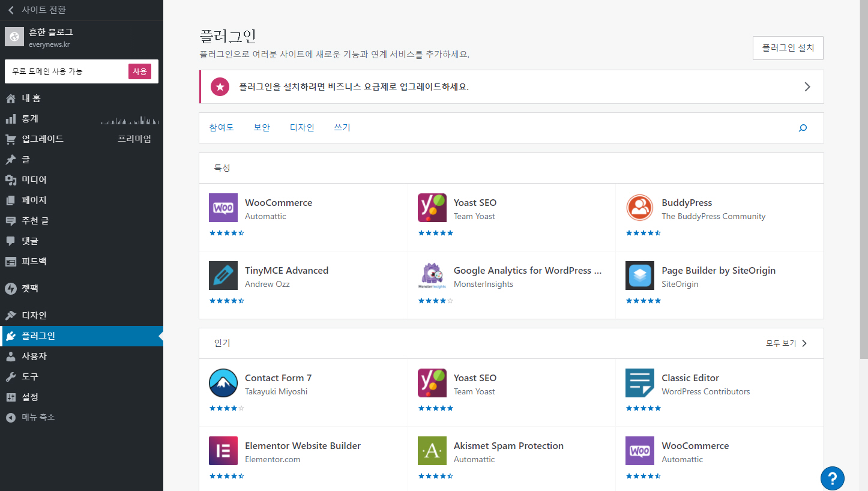Click the Yoast SEO logo in 특성 section

432,208
